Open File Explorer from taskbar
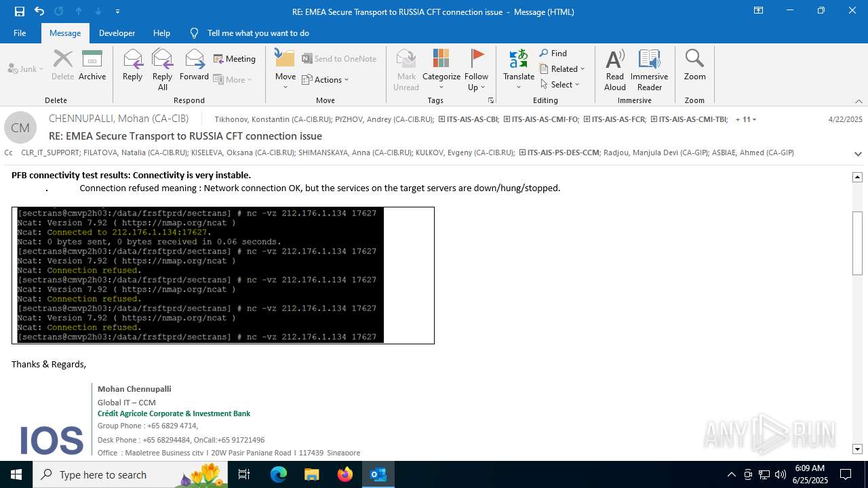Viewport: 868px width, 488px height. (311, 474)
